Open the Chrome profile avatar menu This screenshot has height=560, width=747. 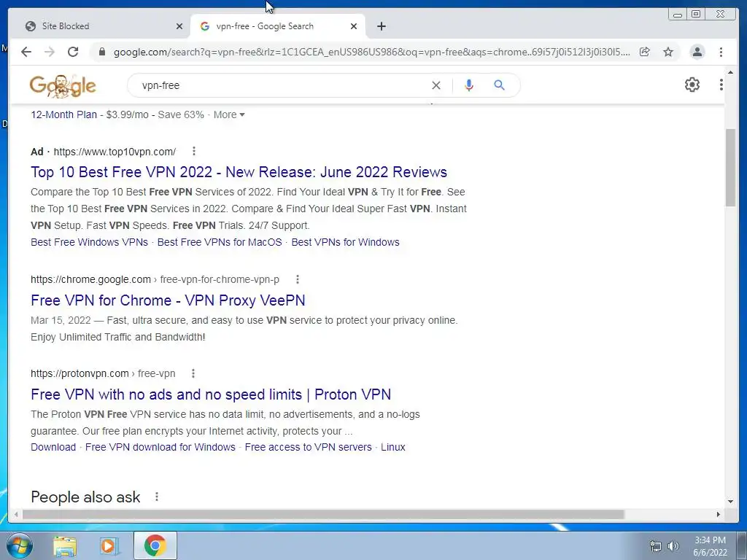coord(697,52)
